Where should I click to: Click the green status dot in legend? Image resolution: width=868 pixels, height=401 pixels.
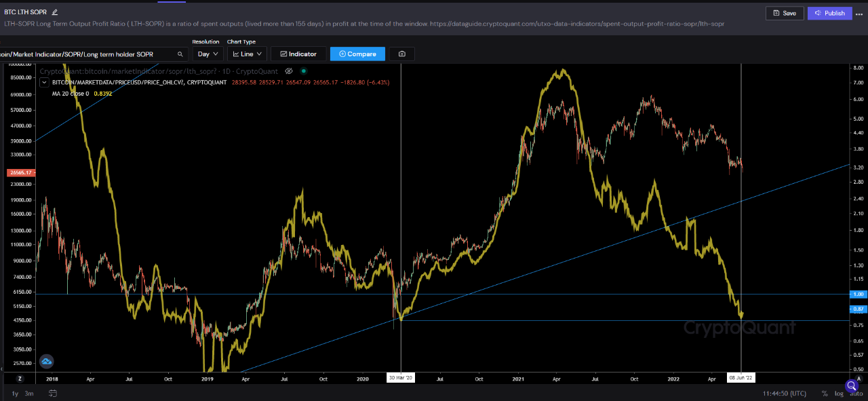coord(303,71)
